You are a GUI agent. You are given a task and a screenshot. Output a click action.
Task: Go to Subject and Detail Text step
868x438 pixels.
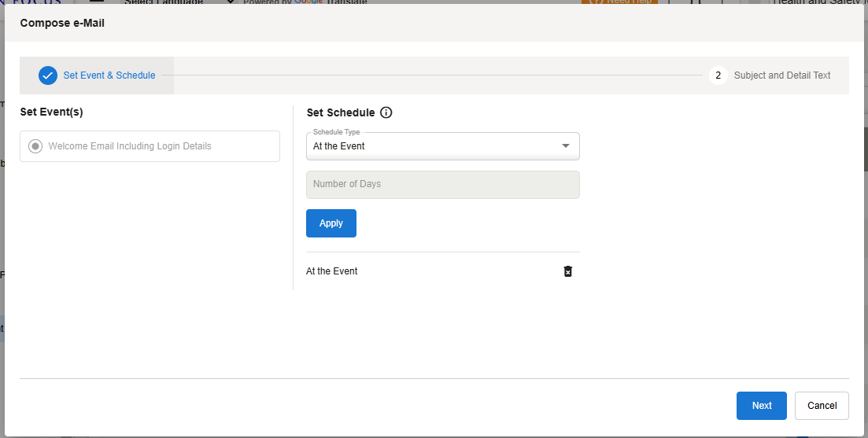pos(781,75)
